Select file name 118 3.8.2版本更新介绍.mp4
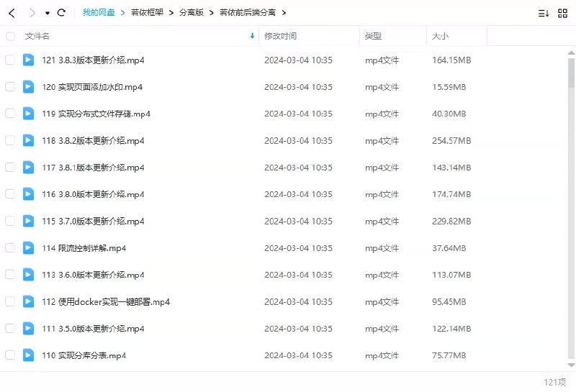Image resolution: width=576 pixels, height=392 pixels. (x=93, y=140)
